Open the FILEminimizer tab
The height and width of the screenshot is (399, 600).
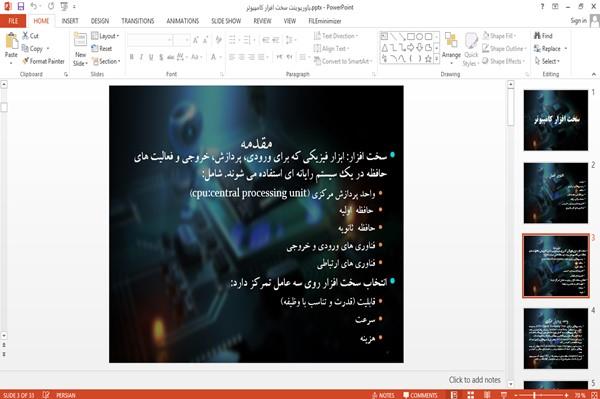point(325,21)
